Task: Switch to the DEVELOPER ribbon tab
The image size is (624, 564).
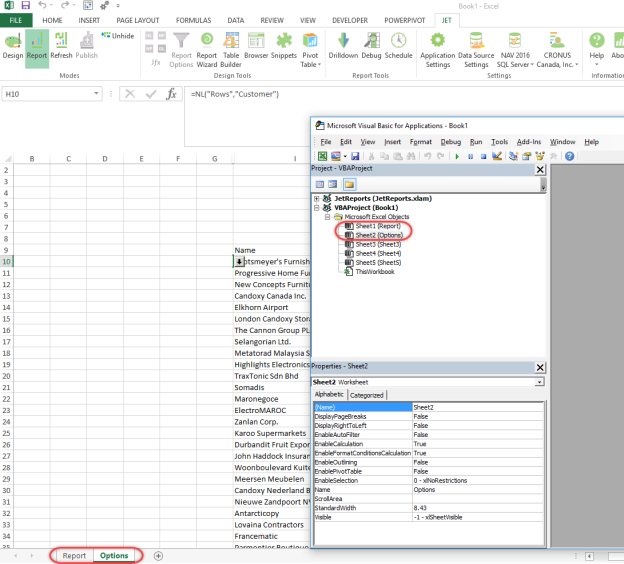Action: pos(350,20)
